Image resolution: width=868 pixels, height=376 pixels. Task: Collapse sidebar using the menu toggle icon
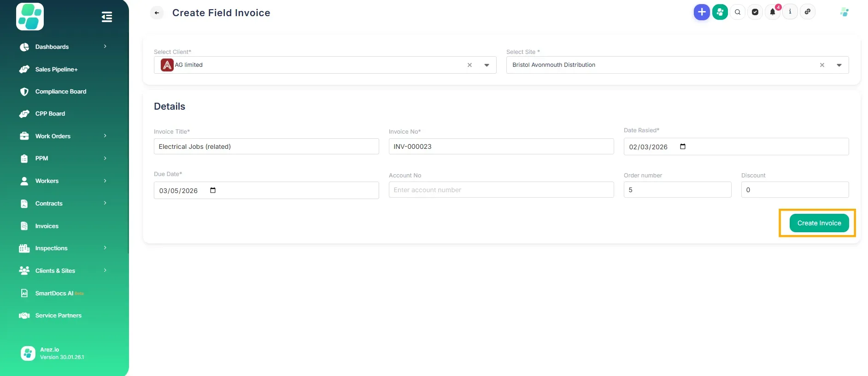107,17
